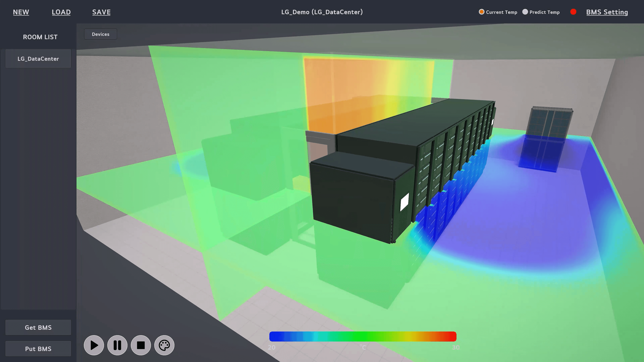
Task: Click the Put BMS button
Action: coord(38,349)
